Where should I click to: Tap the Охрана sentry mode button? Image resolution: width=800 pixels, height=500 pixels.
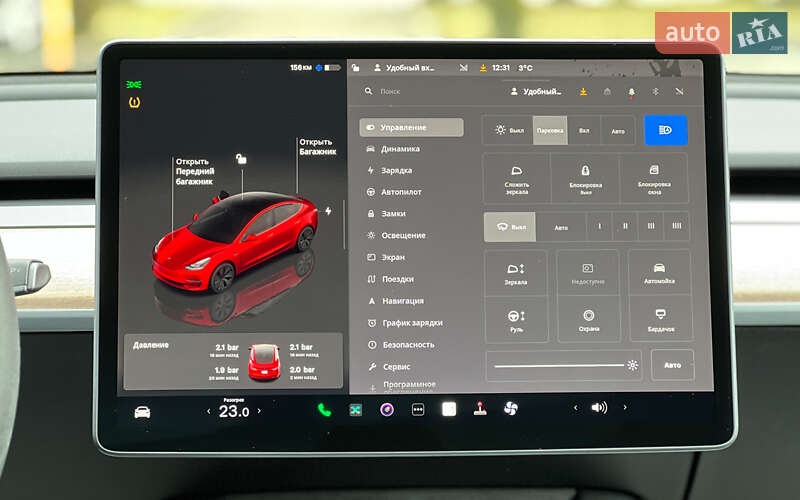(589, 320)
